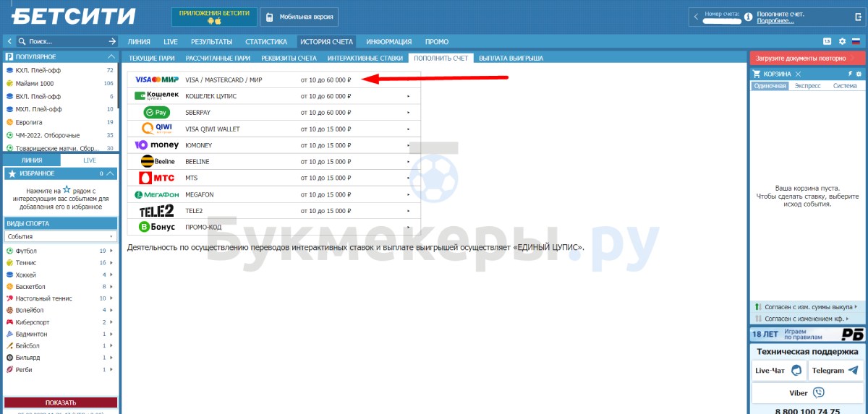Click the Russian flag language icon

[x=856, y=42]
